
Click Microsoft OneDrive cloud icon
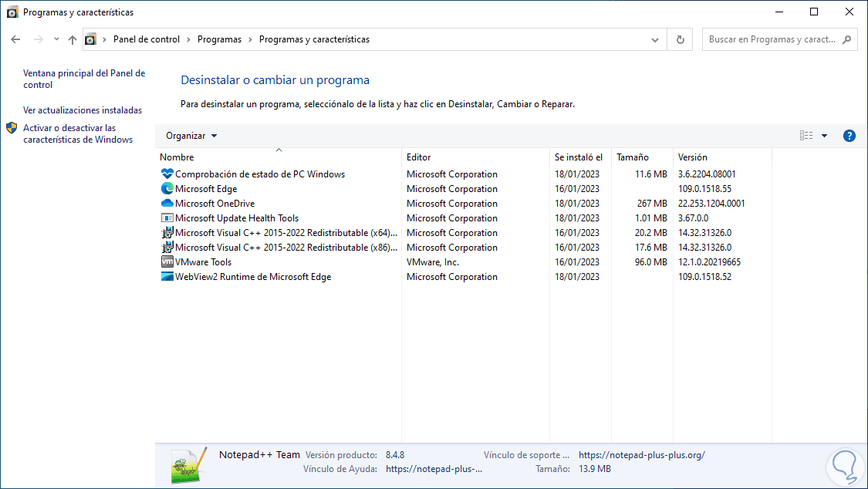(167, 203)
